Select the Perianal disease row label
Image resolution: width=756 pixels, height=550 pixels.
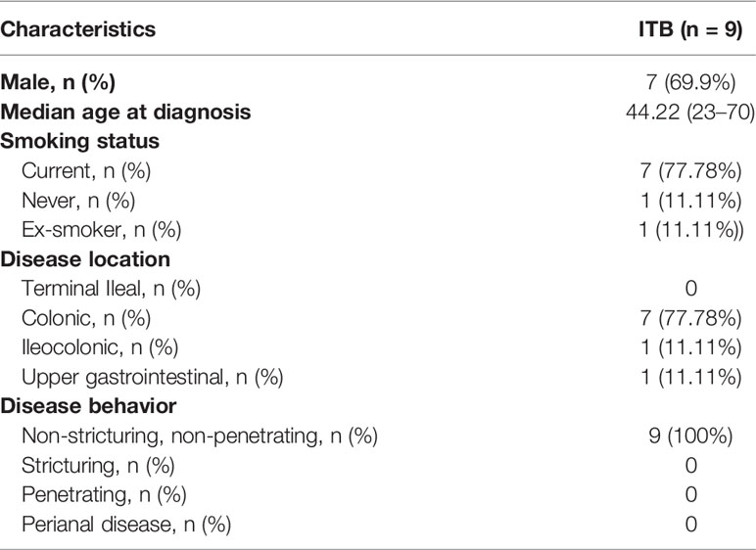(x=126, y=525)
